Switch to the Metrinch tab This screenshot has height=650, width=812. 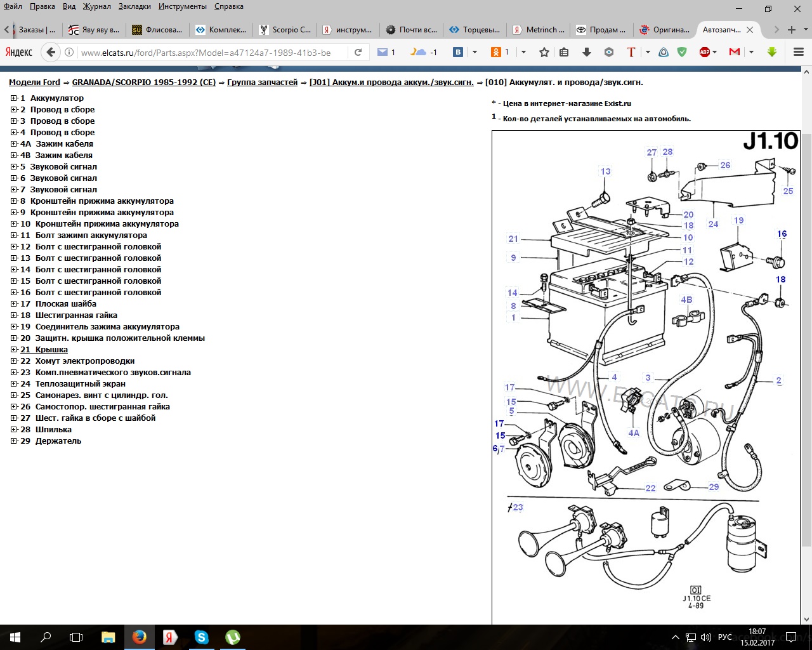(x=539, y=29)
